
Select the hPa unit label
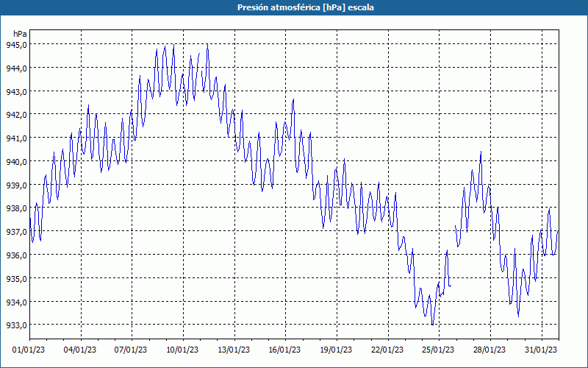(20, 34)
